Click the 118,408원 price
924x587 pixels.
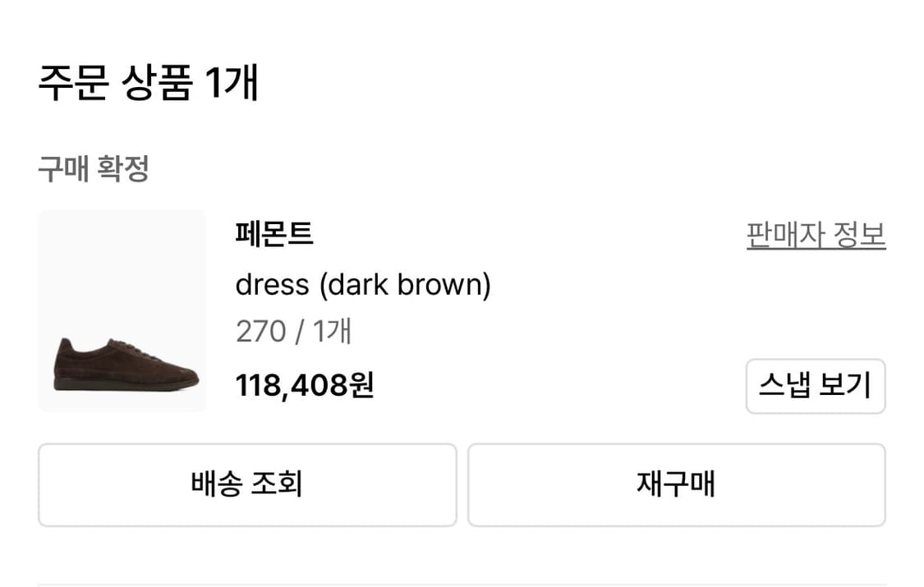tap(305, 384)
